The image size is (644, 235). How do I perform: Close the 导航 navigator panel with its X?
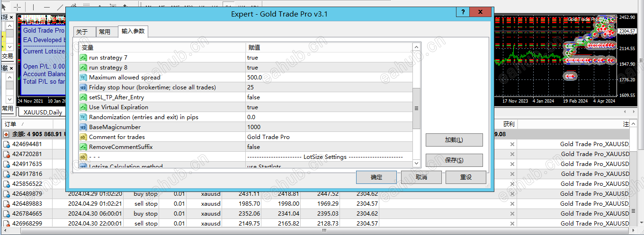tap(11, 69)
